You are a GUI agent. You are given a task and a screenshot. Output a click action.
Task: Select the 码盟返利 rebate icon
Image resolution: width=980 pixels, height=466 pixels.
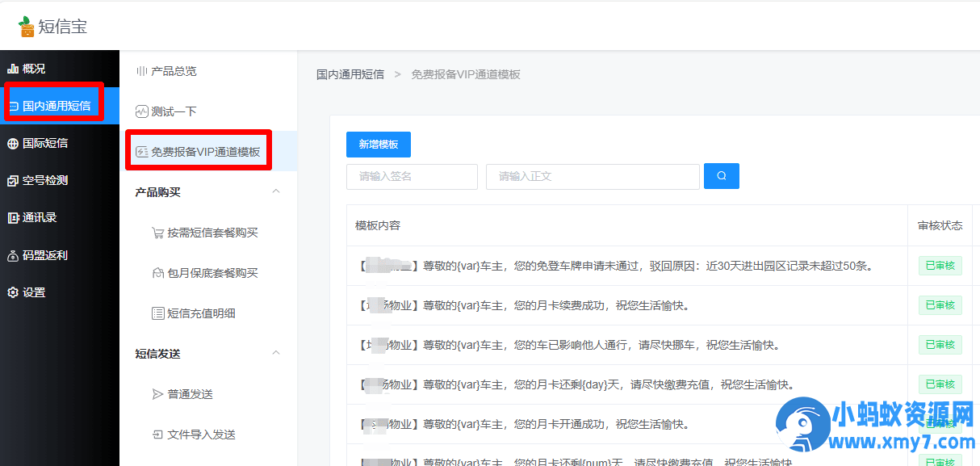[x=12, y=255]
